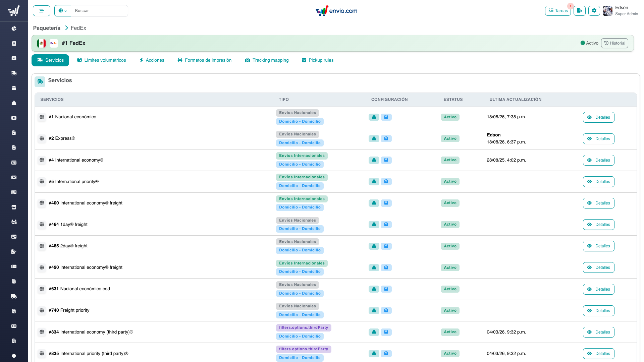
Task: Go to the Acciones tab
Action: [152, 60]
